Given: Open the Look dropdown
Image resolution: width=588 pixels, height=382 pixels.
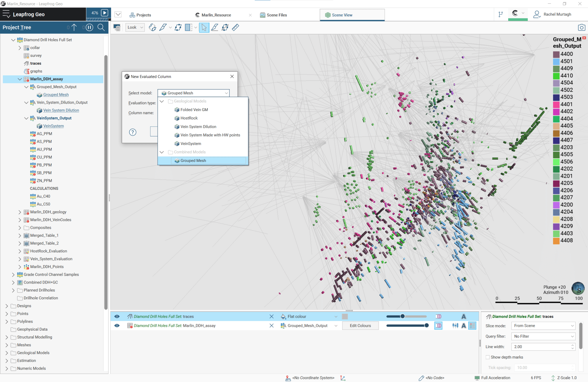Looking at the screenshot, I should tap(135, 28).
